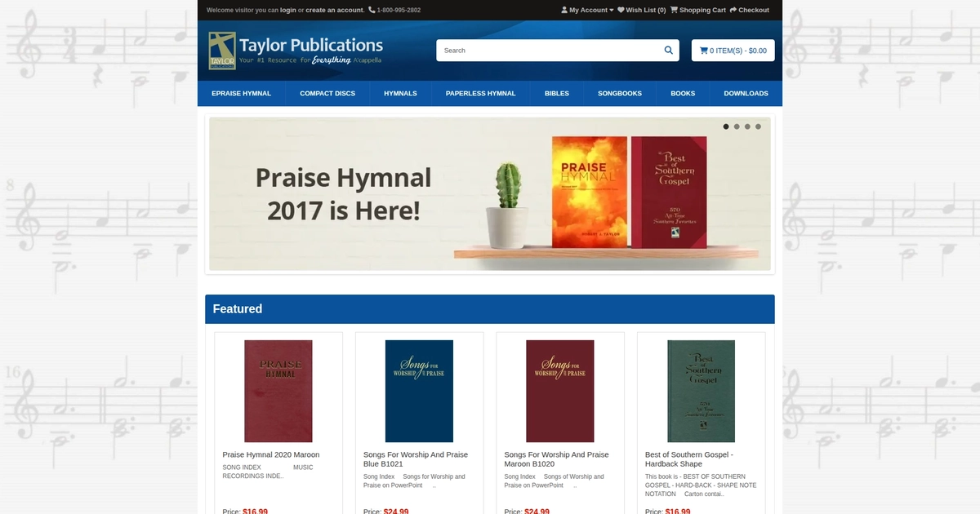Open the HYMNALS menu
The width and height of the screenshot is (980, 514).
[x=400, y=94]
